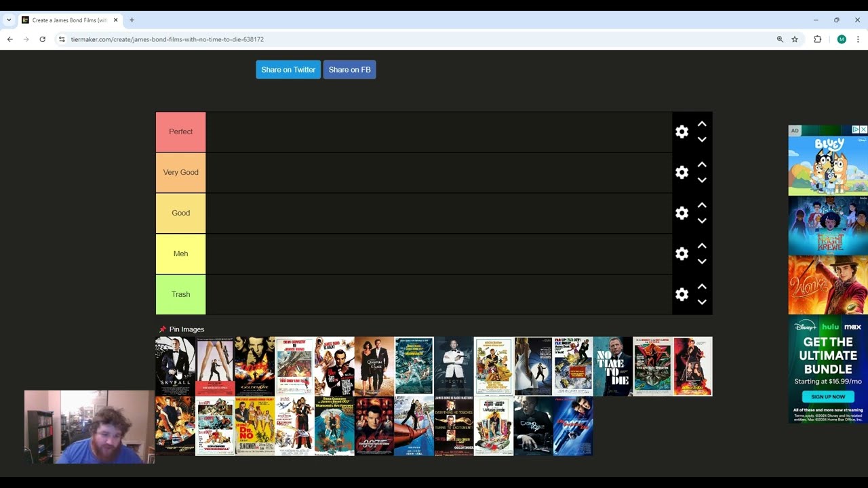Pick The World Is Not Enough poster
868x488 pixels.
(x=176, y=426)
